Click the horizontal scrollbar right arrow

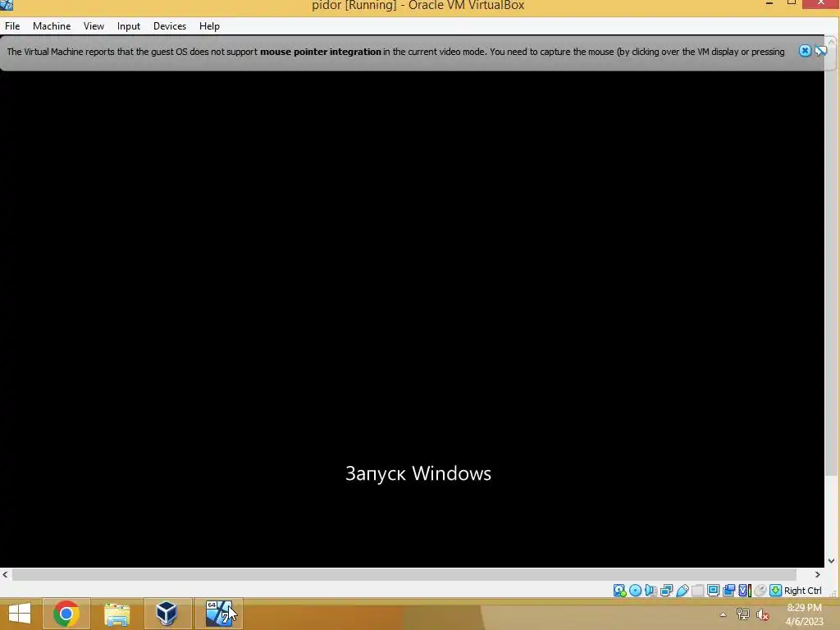click(818, 574)
